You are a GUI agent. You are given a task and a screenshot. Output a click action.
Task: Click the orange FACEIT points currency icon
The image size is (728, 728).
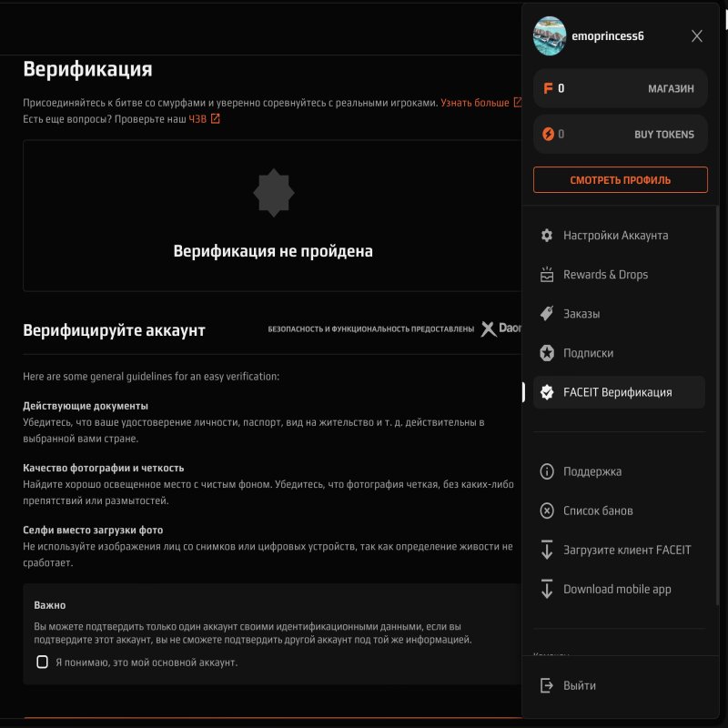(x=547, y=88)
